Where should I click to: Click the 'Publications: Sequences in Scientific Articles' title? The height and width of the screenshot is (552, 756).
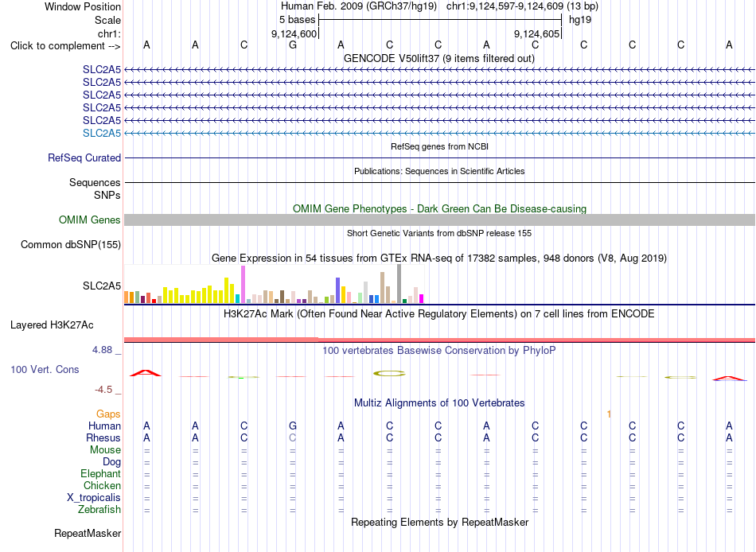[x=439, y=171]
